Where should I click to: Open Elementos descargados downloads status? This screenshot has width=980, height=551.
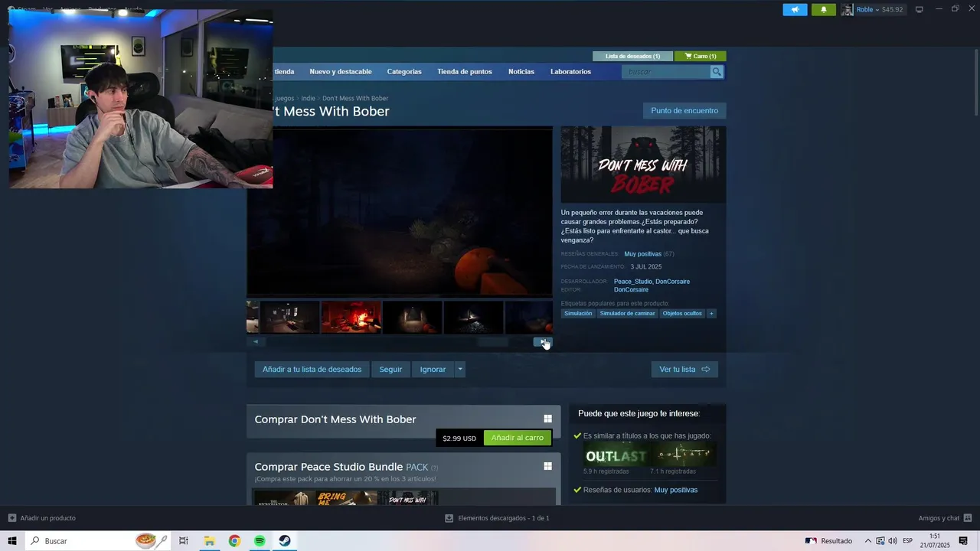pos(497,518)
